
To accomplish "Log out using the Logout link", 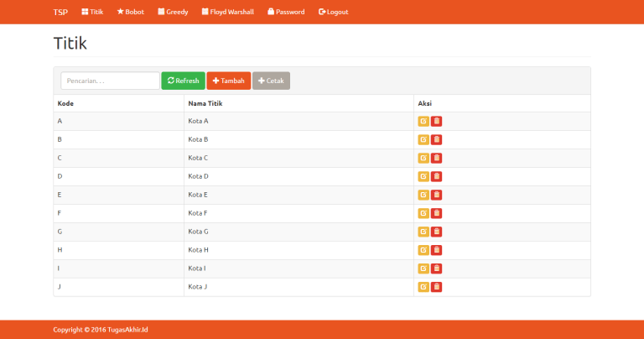I will [x=333, y=13].
